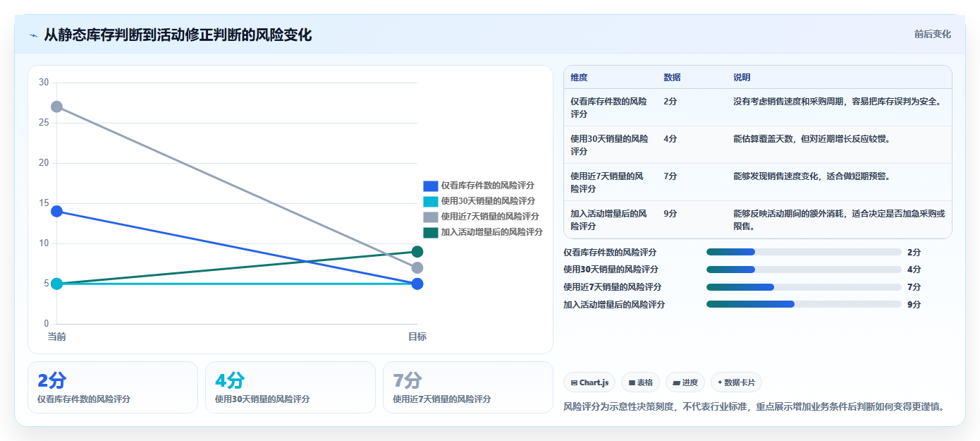Image resolution: width=980 pixels, height=441 pixels.
Task: Click the 维度 column header
Action: 579,78
